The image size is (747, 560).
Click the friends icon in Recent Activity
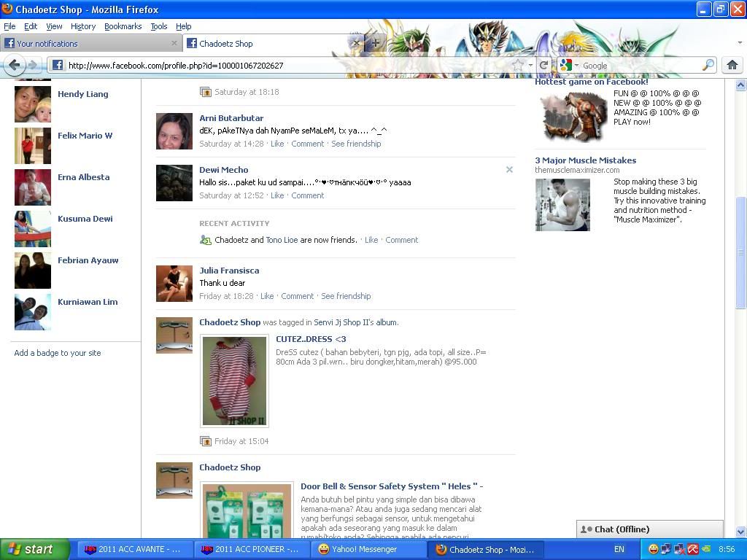click(205, 240)
